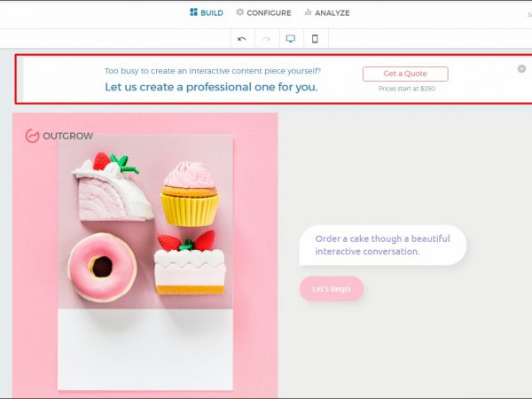This screenshot has width=532, height=399.
Task: Undo the last change
Action: pos(242,39)
